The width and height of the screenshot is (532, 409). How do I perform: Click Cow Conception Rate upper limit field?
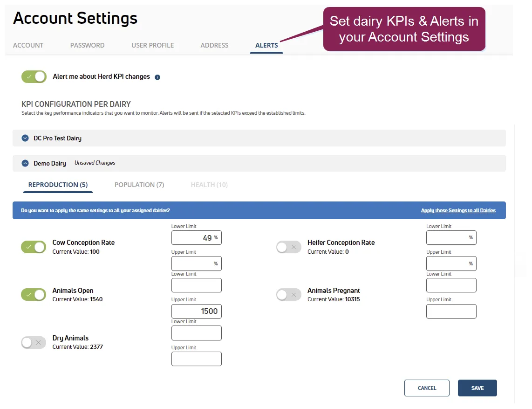(197, 263)
